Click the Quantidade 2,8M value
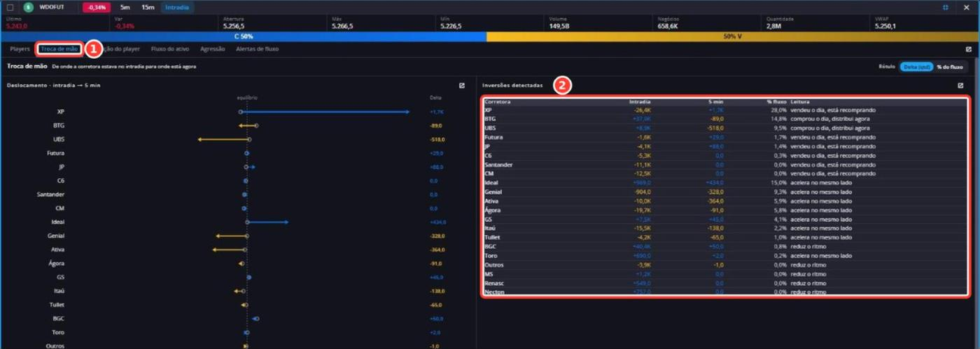 [x=773, y=26]
